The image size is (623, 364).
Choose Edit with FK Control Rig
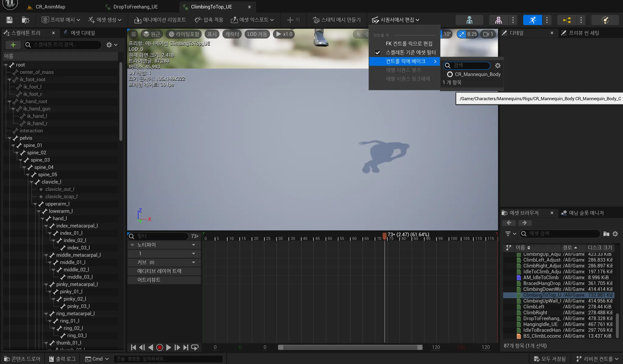coord(409,44)
